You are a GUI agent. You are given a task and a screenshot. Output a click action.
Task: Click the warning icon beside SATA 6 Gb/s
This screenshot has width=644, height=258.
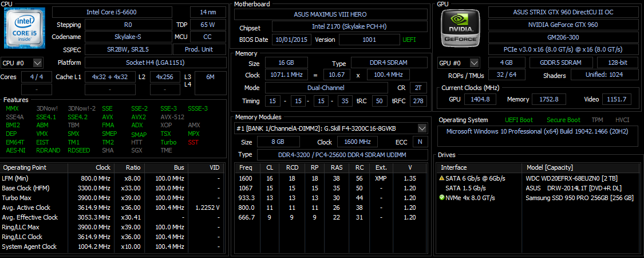point(442,178)
